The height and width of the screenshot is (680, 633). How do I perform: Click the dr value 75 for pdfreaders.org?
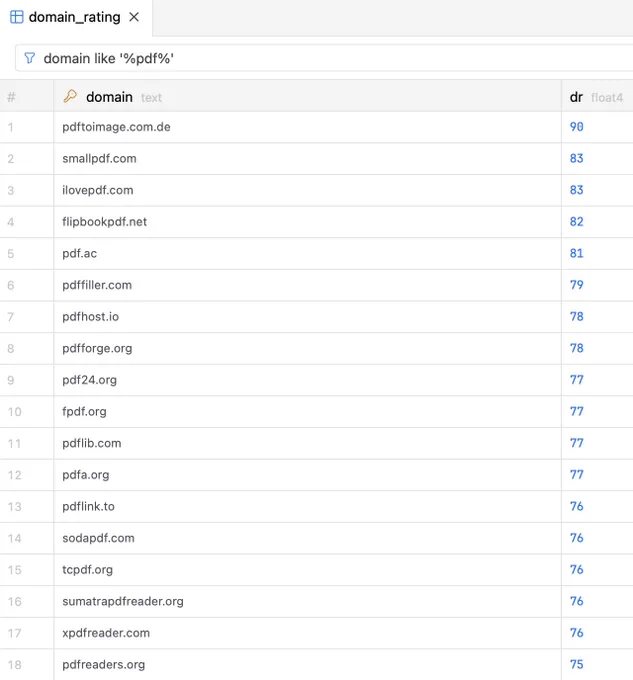click(x=577, y=664)
